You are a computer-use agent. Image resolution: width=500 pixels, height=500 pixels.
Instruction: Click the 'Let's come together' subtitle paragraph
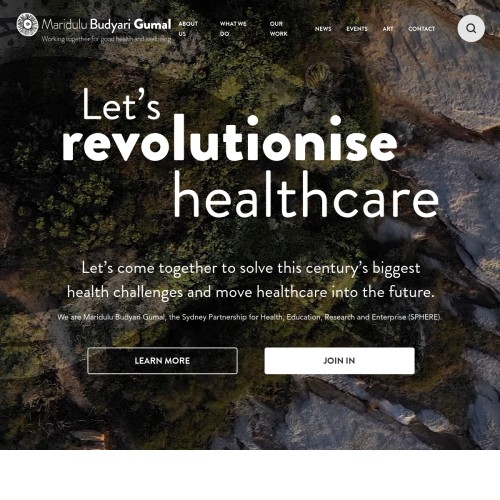(251, 280)
